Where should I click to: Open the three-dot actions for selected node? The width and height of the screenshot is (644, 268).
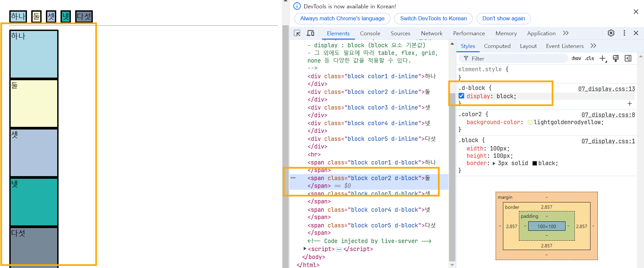point(293,178)
